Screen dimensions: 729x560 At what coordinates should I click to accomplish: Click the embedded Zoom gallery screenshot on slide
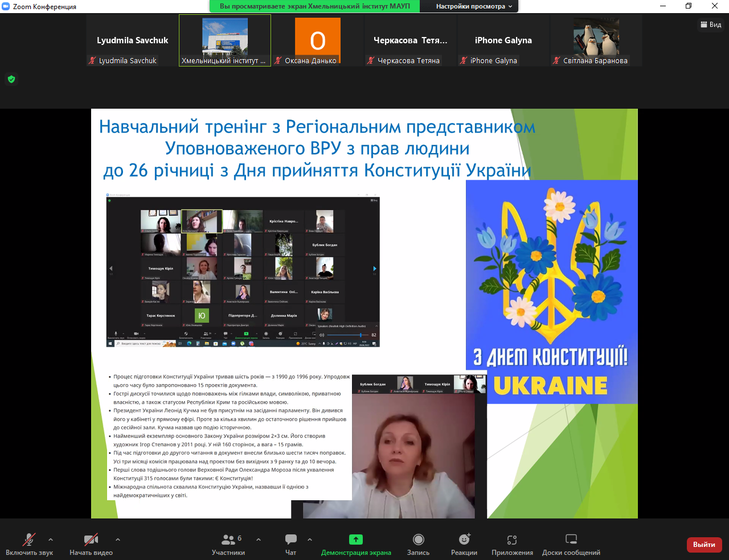(243, 270)
